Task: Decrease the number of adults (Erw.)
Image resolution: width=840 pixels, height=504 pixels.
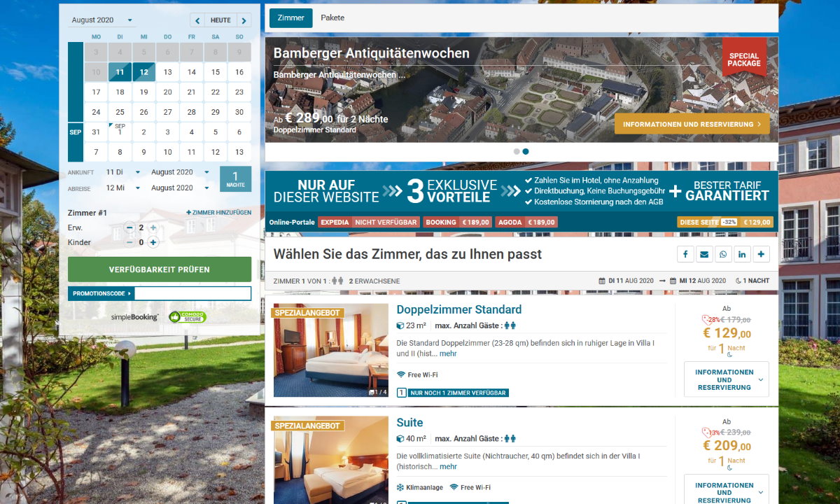Action: [129, 227]
